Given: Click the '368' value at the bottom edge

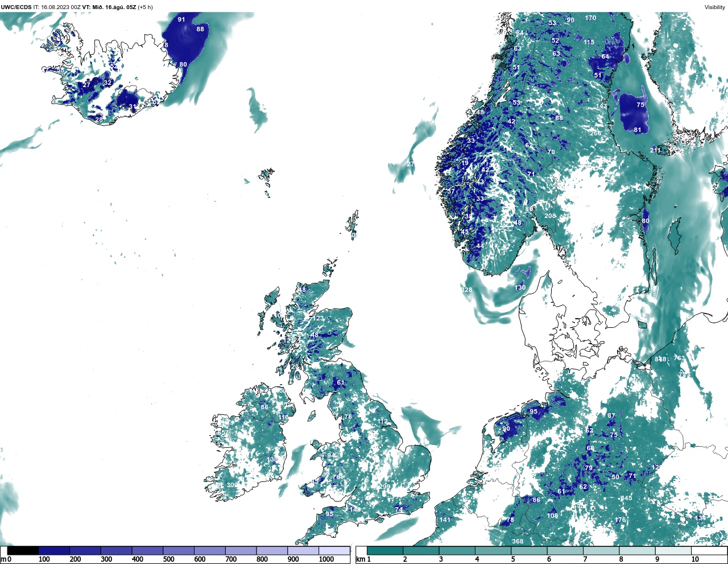Looking at the screenshot, I should tap(518, 542).
